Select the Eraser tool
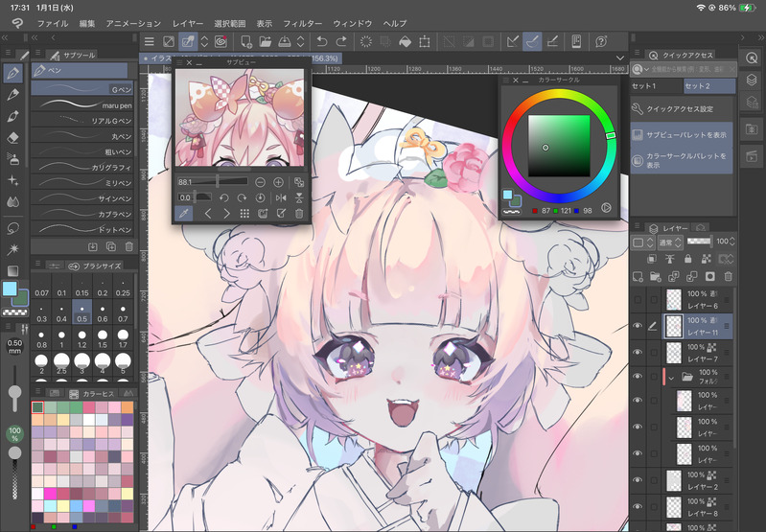Screen dimensions: 766x532 [x=13, y=138]
